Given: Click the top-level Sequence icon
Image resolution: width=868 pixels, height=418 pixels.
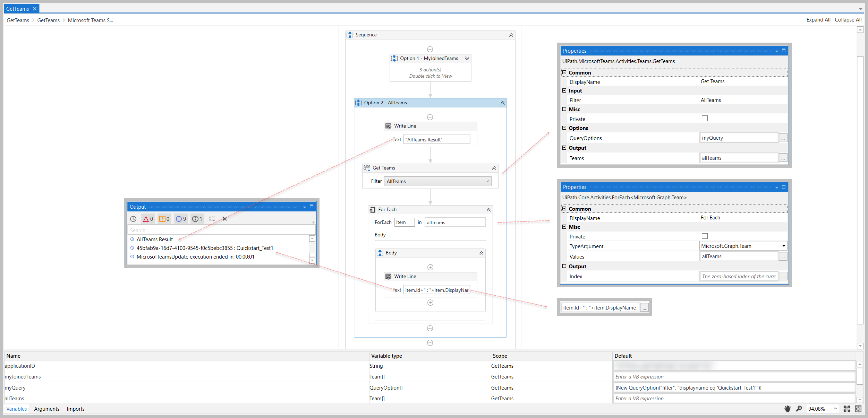Looking at the screenshot, I should tap(350, 35).
